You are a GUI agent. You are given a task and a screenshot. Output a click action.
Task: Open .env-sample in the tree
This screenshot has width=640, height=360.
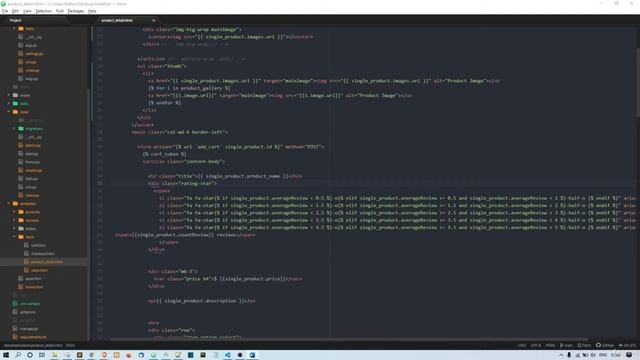pos(29,303)
